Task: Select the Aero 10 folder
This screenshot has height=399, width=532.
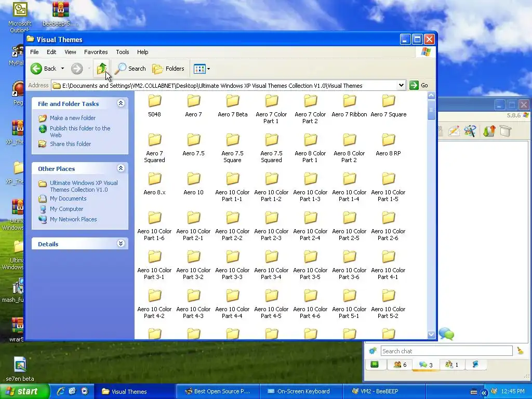Action: (193, 184)
